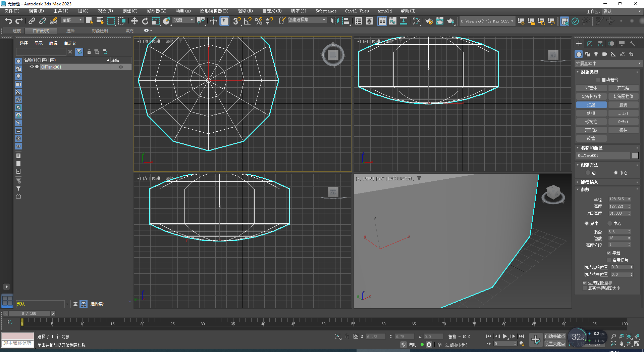Toggle the 生成贴图坐标 checkbox
This screenshot has width=644, height=352.
pos(585,283)
